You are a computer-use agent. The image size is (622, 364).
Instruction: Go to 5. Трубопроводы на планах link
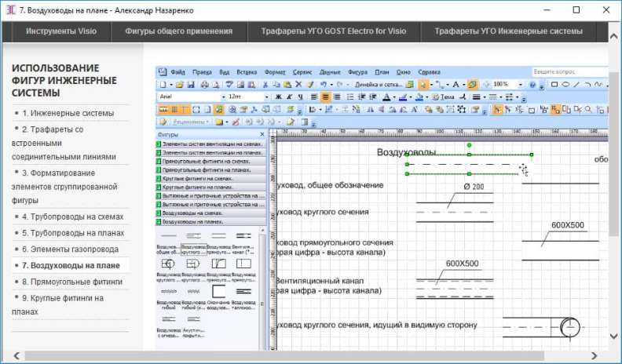[73, 233]
